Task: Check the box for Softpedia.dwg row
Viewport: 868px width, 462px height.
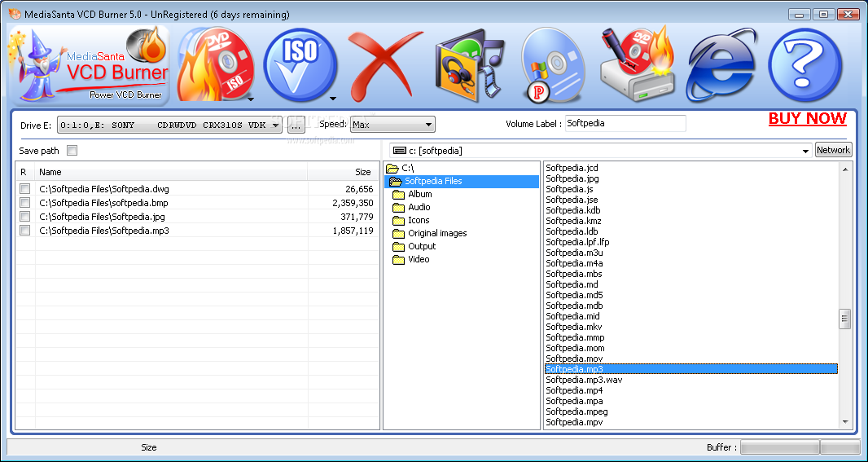Action: click(25, 189)
